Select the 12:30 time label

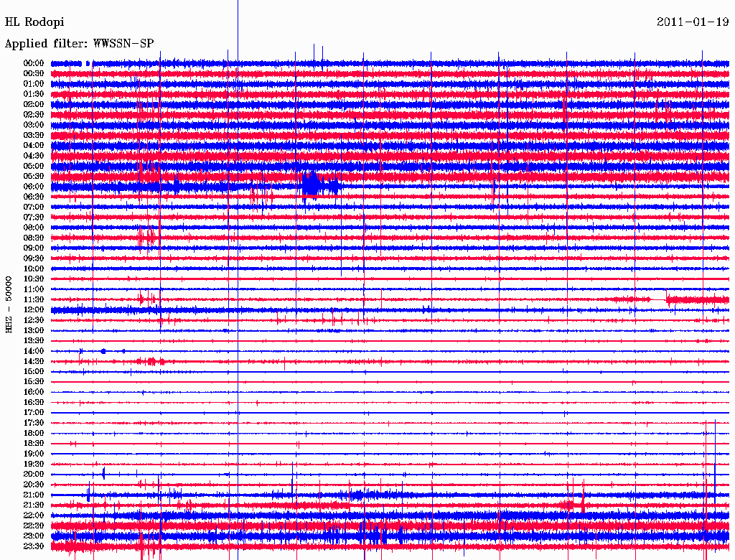coord(34,320)
